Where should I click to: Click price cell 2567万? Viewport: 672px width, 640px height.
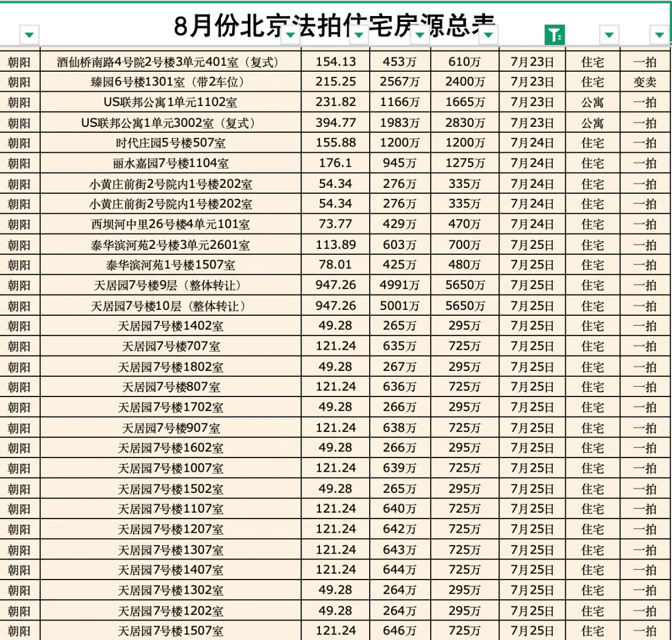pyautogui.click(x=399, y=82)
